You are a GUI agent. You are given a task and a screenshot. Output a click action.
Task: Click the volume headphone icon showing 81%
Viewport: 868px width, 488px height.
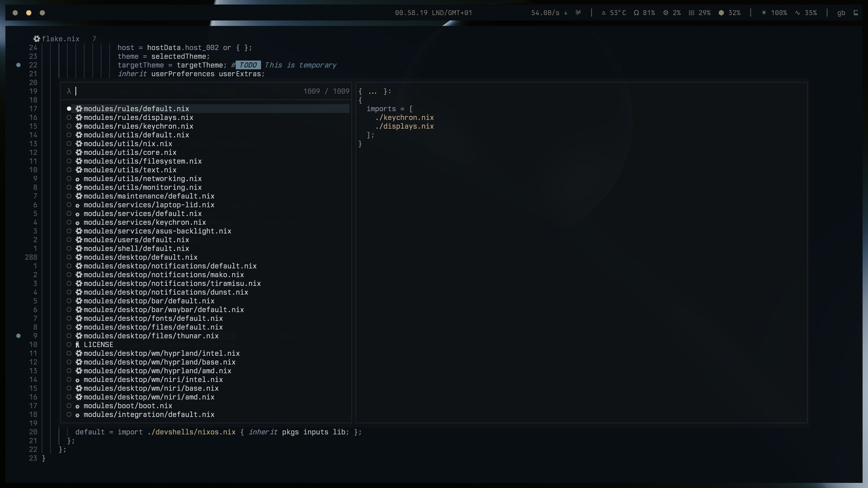click(636, 13)
